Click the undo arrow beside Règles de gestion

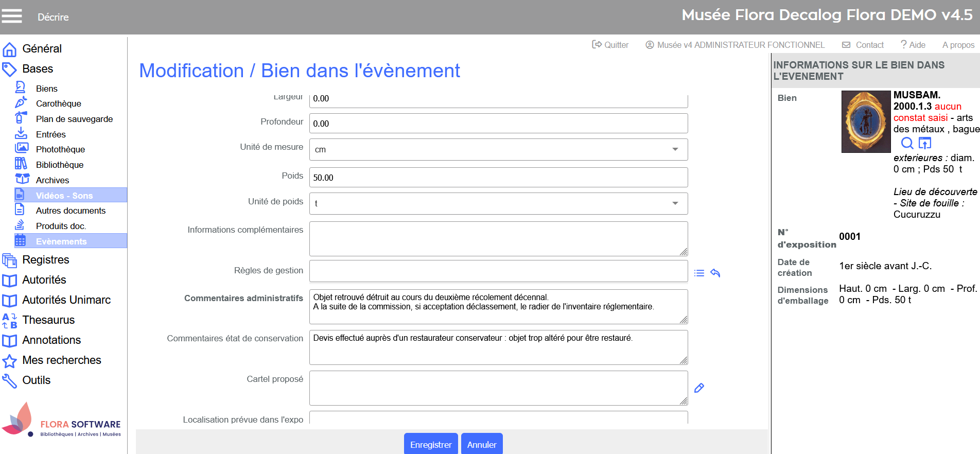[715, 273]
